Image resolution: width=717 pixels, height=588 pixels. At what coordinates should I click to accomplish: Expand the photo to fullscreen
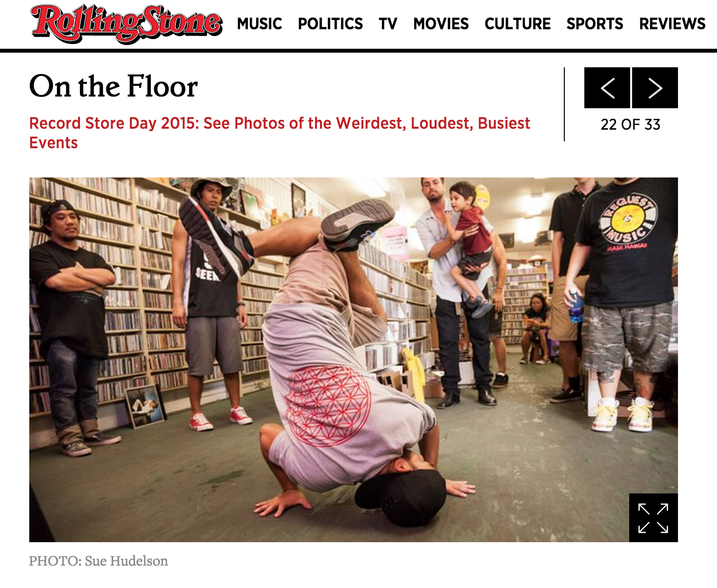(x=653, y=518)
